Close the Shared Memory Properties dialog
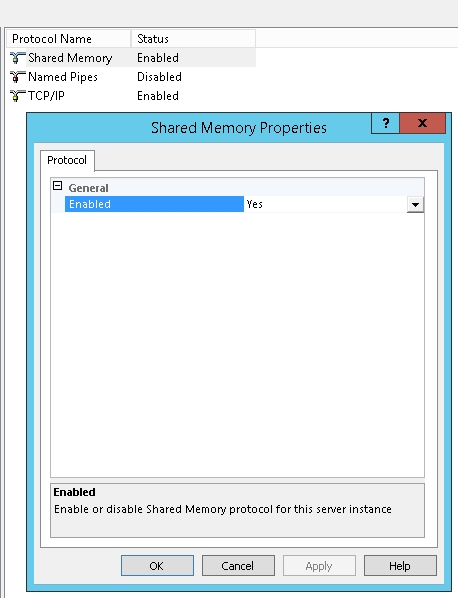This screenshot has width=458, height=598. point(422,123)
